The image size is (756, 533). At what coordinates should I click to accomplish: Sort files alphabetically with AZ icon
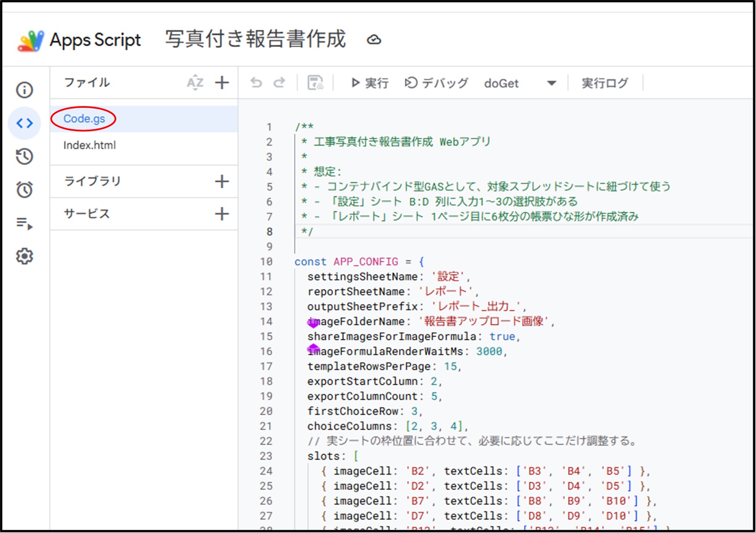tap(195, 82)
